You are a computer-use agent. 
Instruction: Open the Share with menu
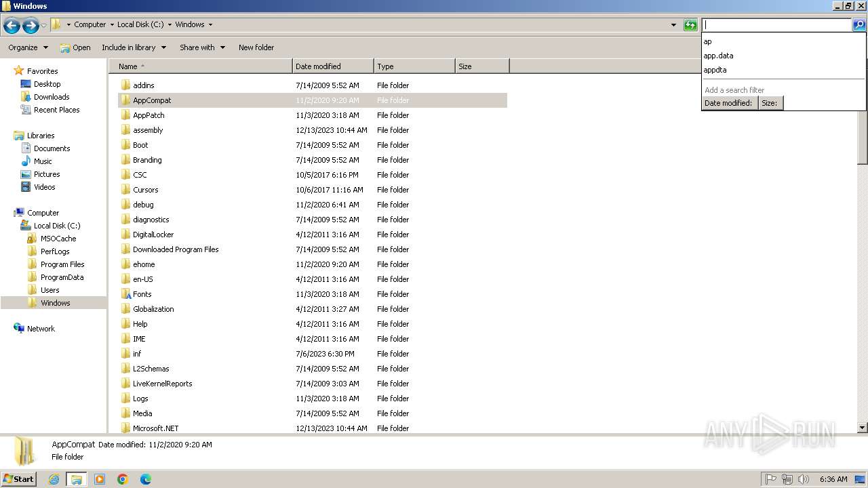pyautogui.click(x=202, y=47)
